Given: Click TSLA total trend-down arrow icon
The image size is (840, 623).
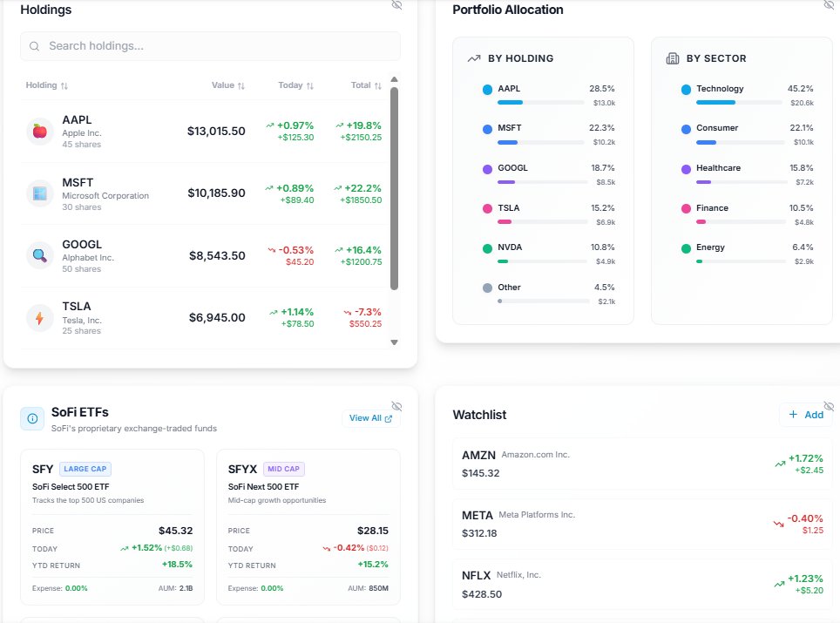Looking at the screenshot, I should click(x=348, y=312).
